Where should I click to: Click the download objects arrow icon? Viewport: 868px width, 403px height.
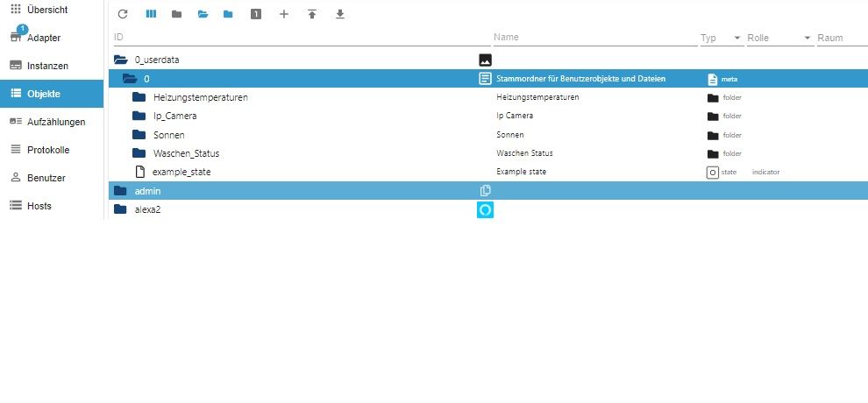pyautogui.click(x=340, y=15)
